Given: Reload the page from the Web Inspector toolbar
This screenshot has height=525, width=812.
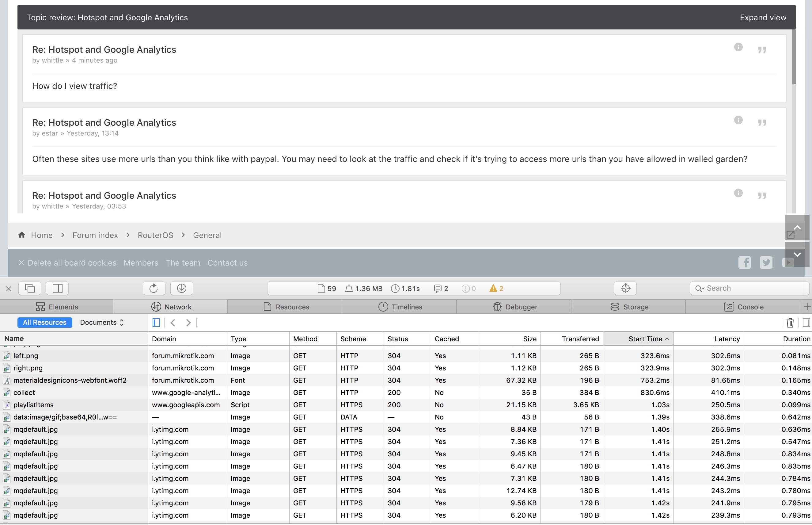Looking at the screenshot, I should (154, 288).
